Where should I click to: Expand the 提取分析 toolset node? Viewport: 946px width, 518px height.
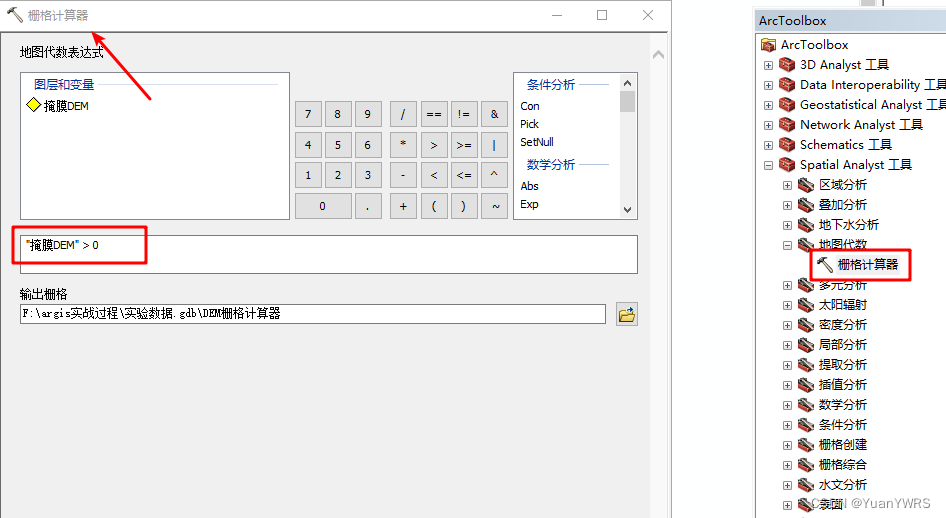787,365
